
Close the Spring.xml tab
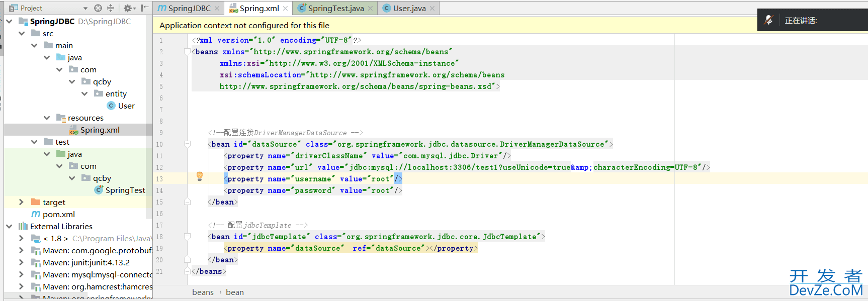point(286,8)
